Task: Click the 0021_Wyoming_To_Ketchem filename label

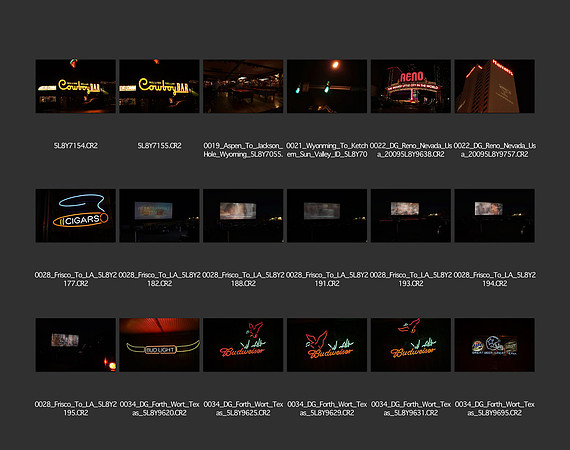Action: click(327, 150)
